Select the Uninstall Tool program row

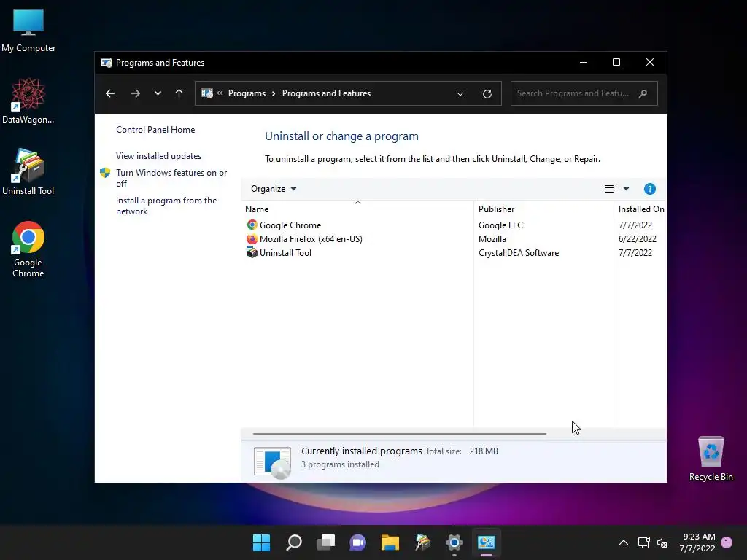454,253
